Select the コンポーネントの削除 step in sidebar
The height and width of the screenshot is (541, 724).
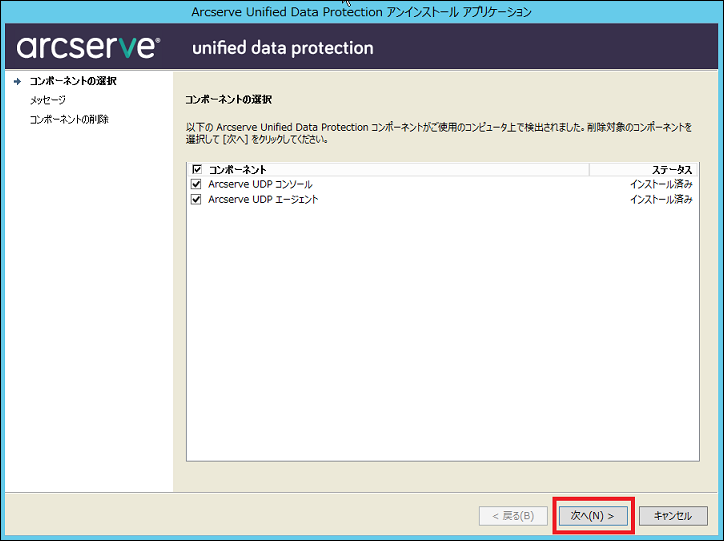tap(69, 120)
